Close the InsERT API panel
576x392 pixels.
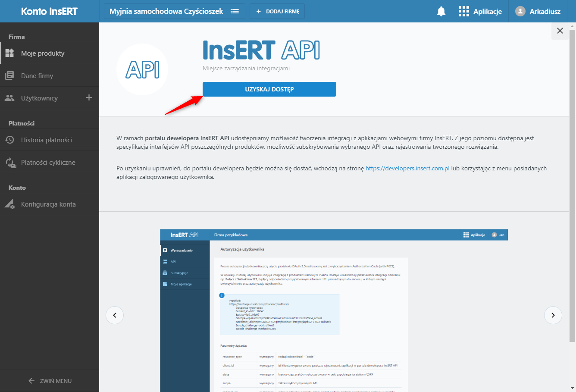click(x=560, y=31)
